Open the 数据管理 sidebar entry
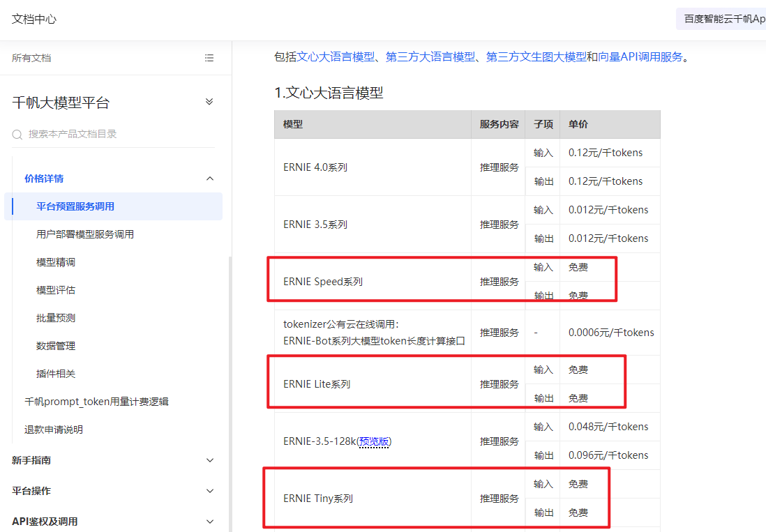 [56, 346]
